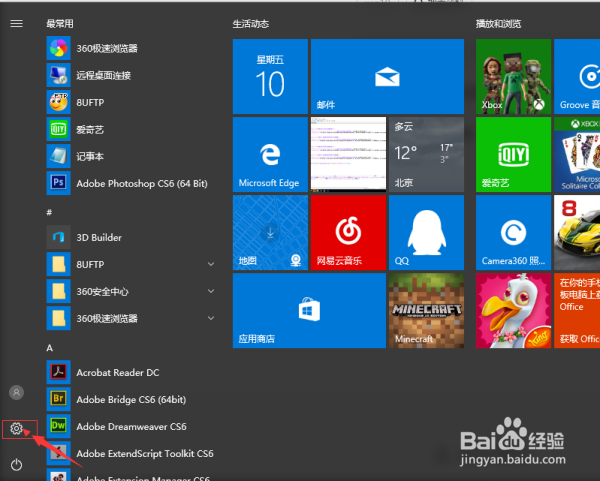Viewport: 600px width, 481px height.
Task: Open Adobe ExtendScript Toolkit CS6
Action: coord(130,453)
